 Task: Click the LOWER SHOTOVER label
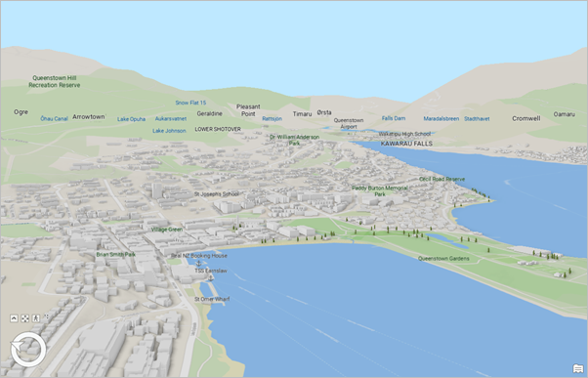click(218, 129)
